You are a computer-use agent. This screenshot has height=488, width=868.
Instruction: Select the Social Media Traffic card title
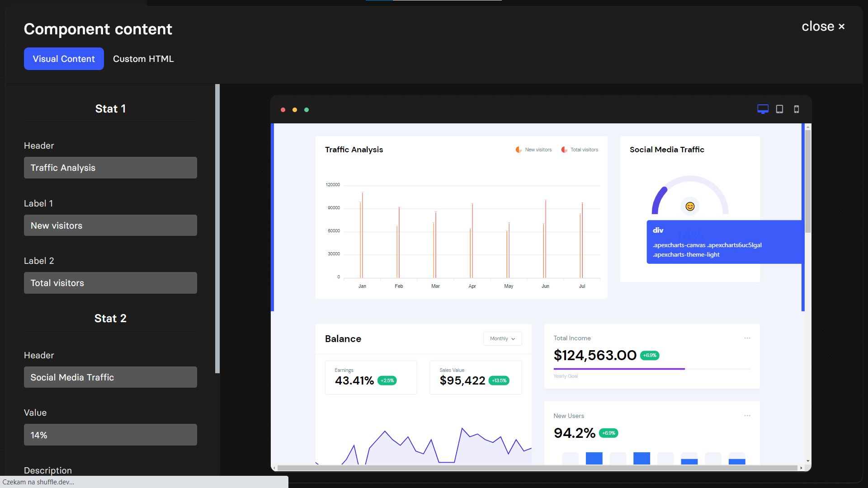tap(667, 150)
